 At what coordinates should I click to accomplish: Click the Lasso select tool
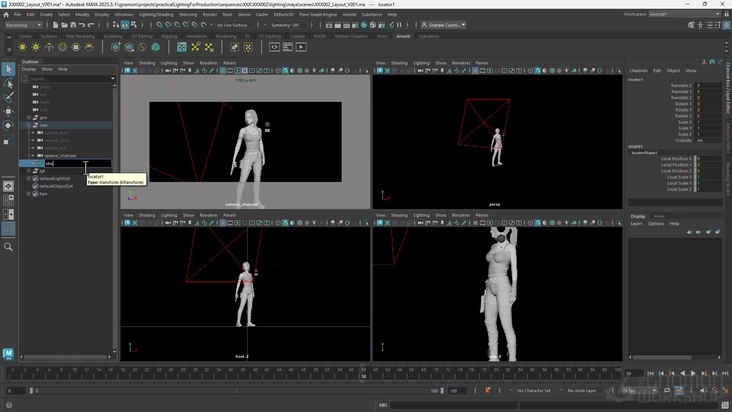tap(8, 83)
